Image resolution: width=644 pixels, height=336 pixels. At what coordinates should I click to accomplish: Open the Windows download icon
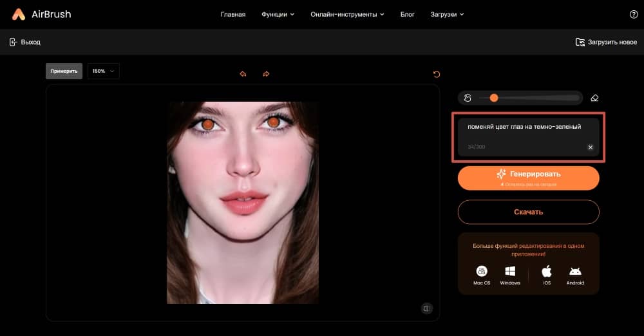(510, 271)
